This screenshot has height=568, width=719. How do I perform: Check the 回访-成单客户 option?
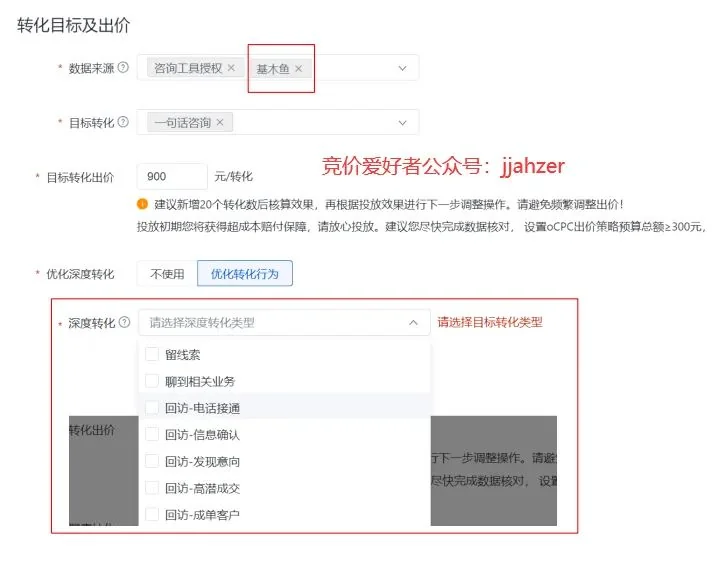click(152, 514)
